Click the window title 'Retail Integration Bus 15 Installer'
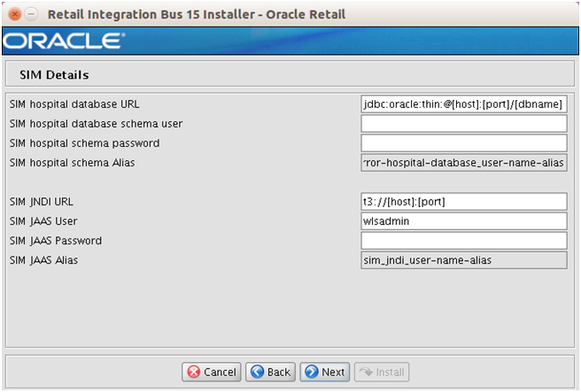The width and height of the screenshot is (581, 392). tap(151, 14)
